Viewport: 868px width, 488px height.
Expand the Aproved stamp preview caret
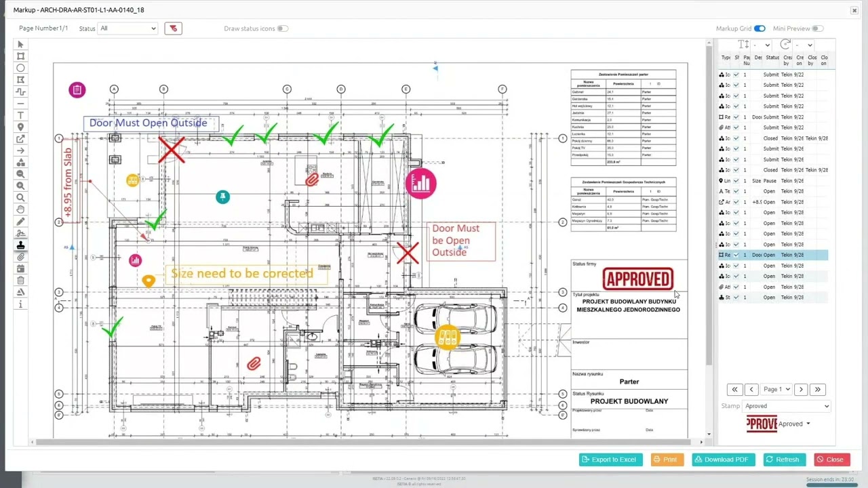(x=808, y=424)
